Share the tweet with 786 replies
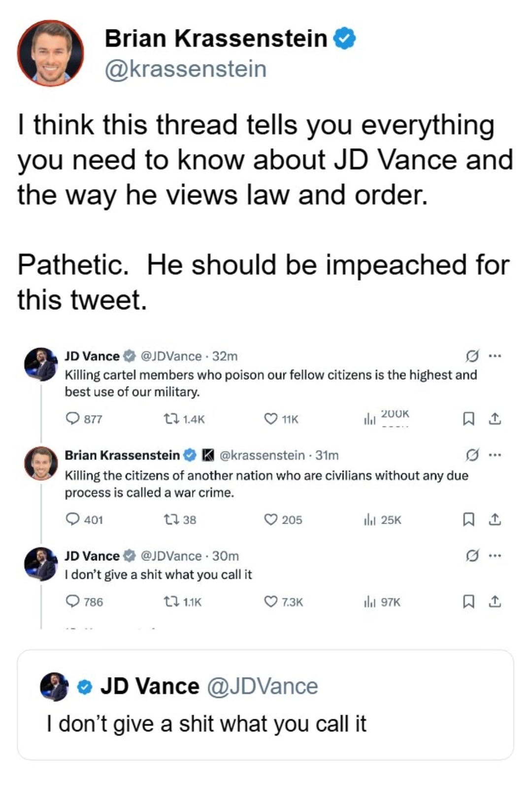 point(495,601)
